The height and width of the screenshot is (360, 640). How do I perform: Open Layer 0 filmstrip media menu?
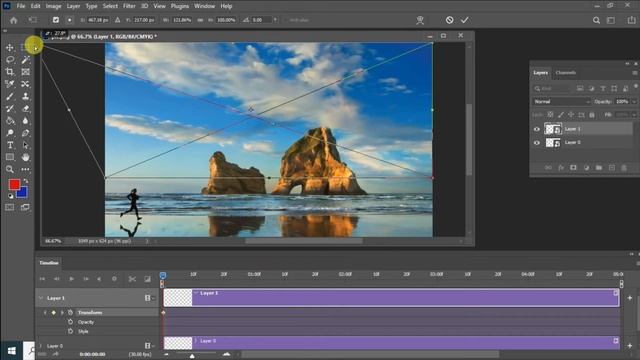149,346
